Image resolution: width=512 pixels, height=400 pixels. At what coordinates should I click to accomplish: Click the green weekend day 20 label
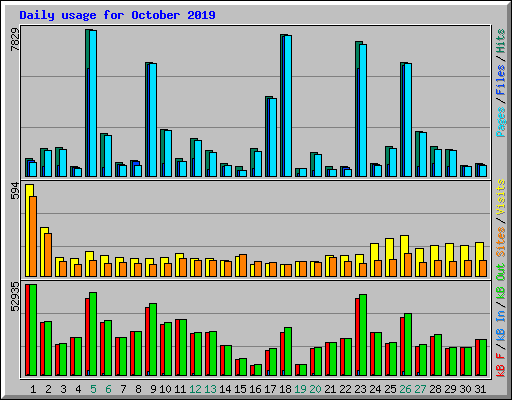click(x=315, y=389)
